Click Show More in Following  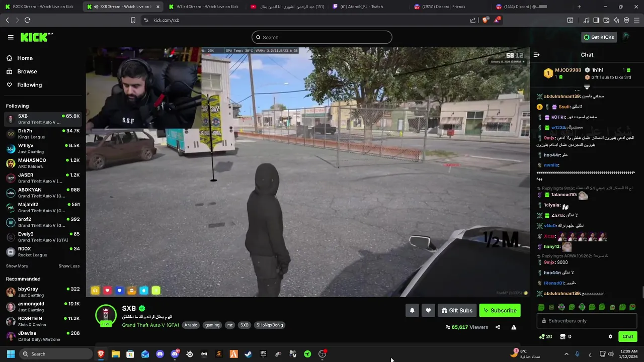tap(17, 266)
